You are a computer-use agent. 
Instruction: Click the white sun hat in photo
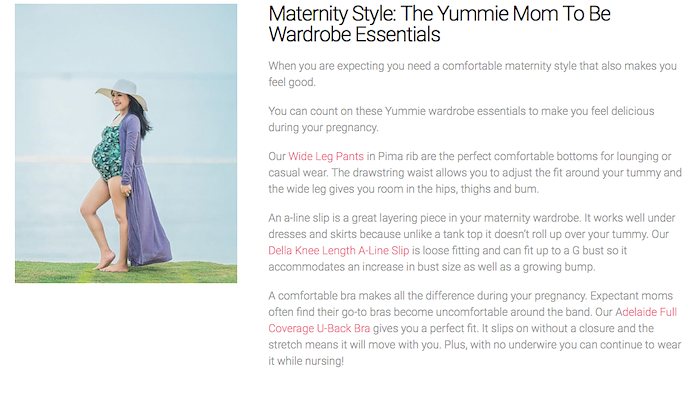pyautogui.click(x=121, y=91)
